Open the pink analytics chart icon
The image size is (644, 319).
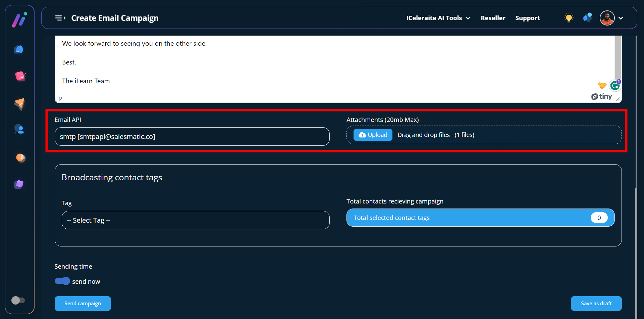[20, 77]
